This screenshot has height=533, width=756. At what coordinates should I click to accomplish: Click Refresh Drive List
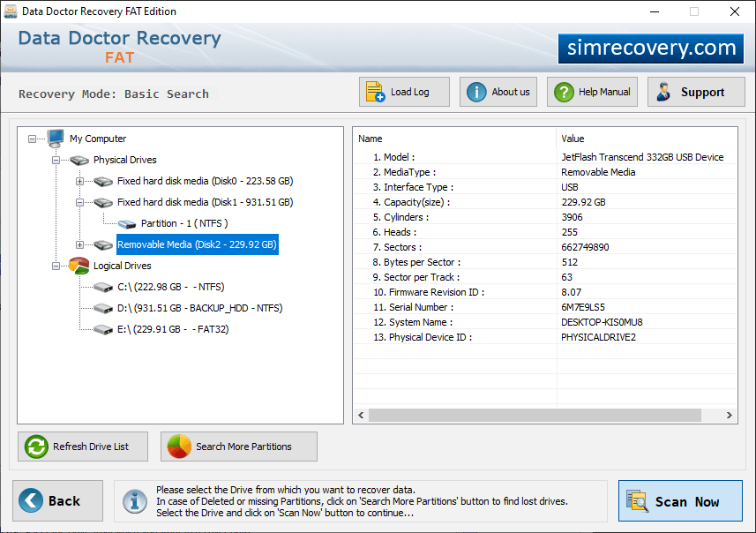(x=83, y=447)
